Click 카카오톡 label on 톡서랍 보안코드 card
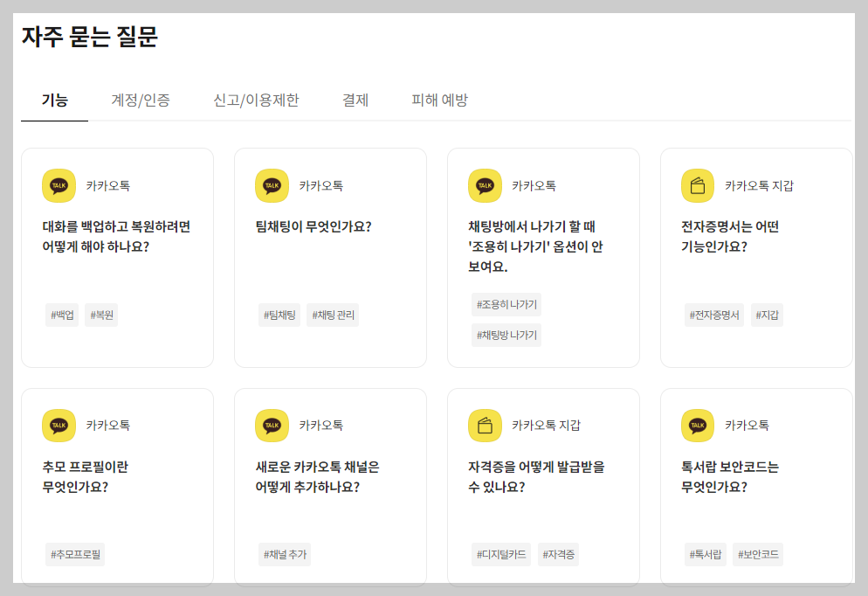The image size is (868, 596). (x=747, y=426)
